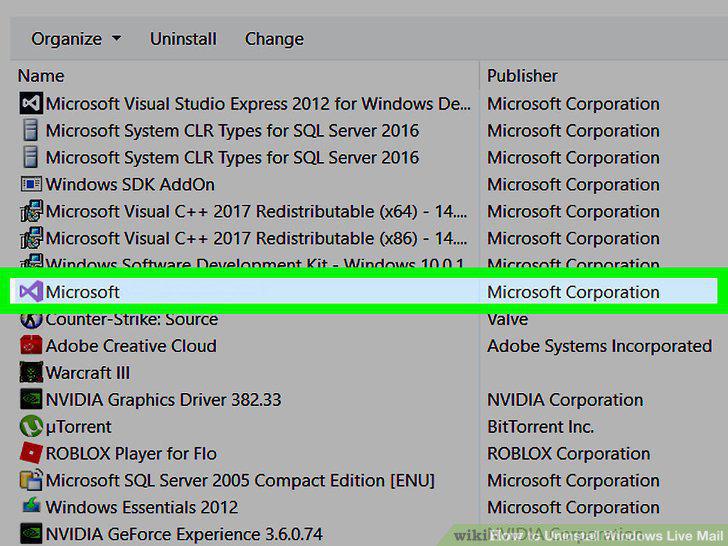The image size is (728, 546).
Task: Click the Organize dropdown arrow
Action: 117,39
